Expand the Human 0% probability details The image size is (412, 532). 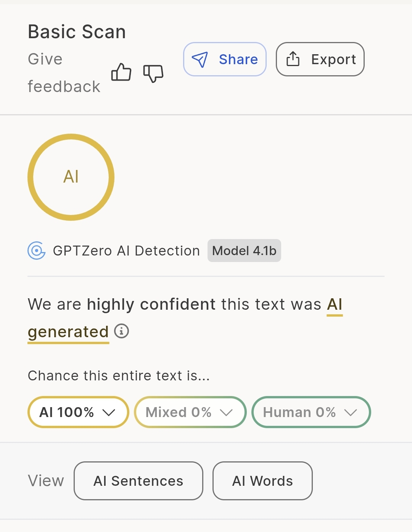click(x=311, y=412)
